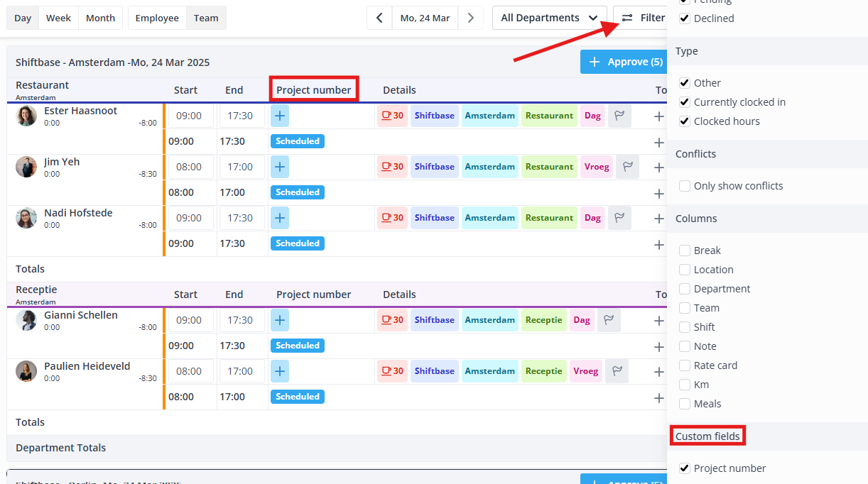Click the flag icon on Paulien Heideveld's shift
Screen dimensions: 868x484
(616, 370)
